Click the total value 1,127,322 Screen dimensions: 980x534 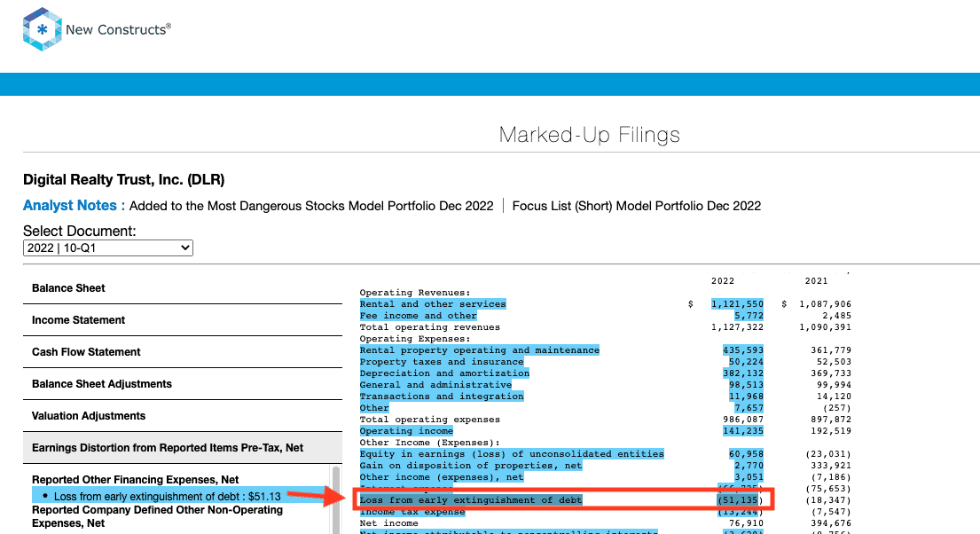(738, 327)
